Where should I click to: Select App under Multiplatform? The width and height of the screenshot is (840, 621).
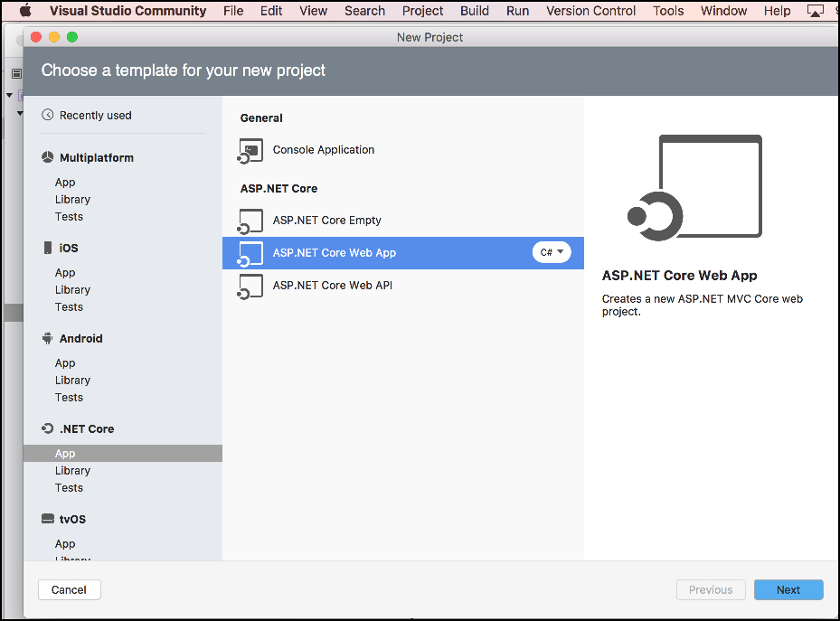[x=65, y=183]
